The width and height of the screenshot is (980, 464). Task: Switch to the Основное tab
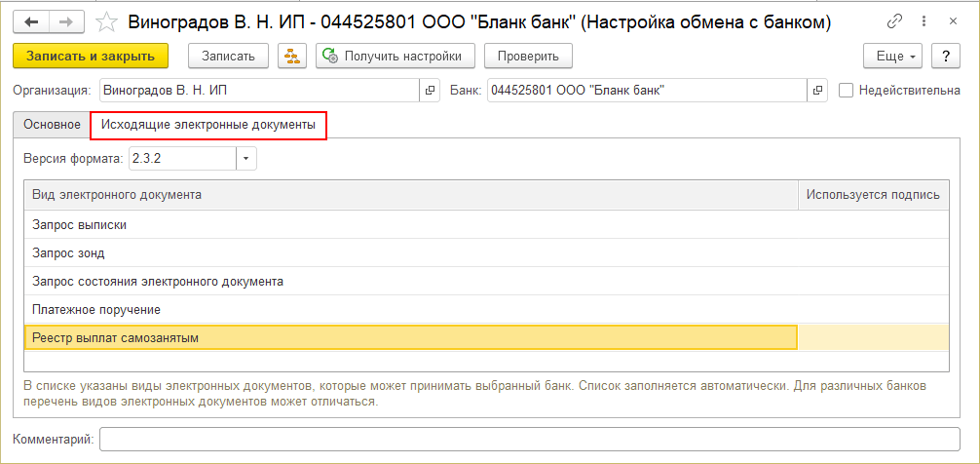click(x=52, y=126)
